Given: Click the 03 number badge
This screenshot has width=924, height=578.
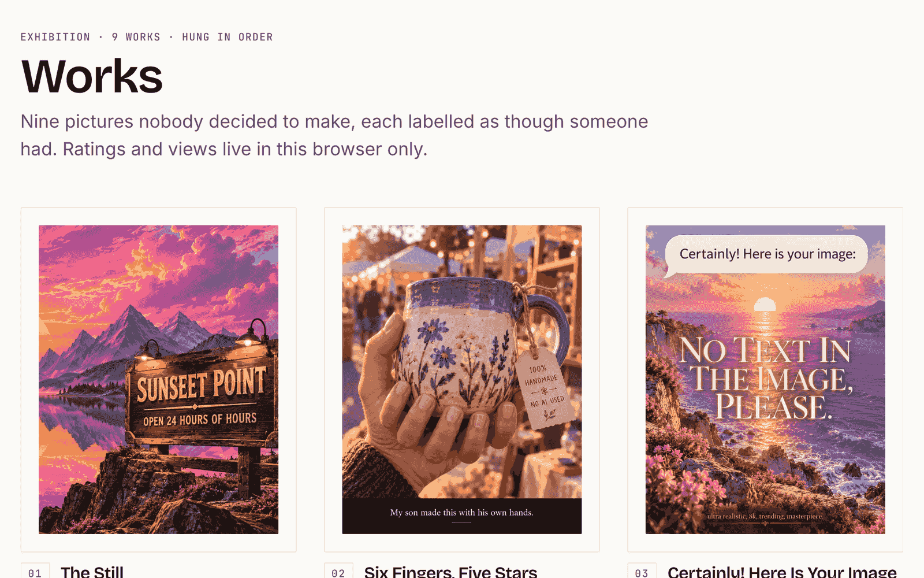Looking at the screenshot, I should click(642, 571).
